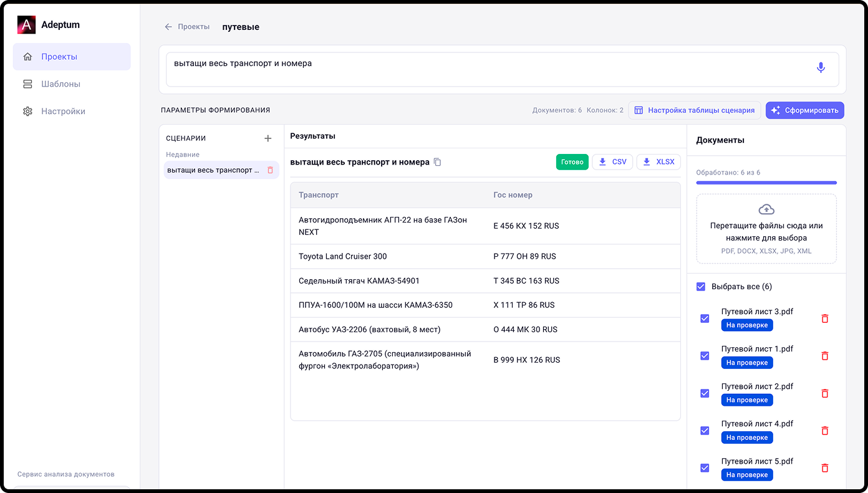Delete Путевой лист 2.pdf with trash icon
The image size is (868, 493).
click(x=825, y=393)
